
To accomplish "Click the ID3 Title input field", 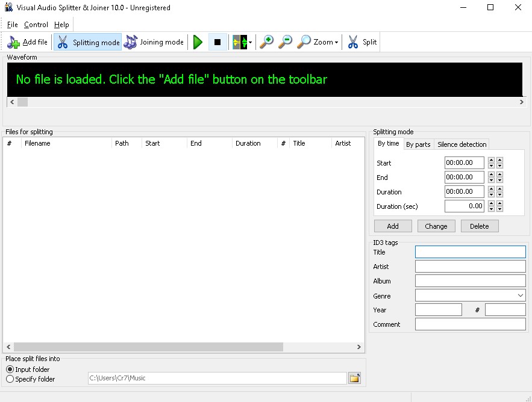I will click(x=471, y=252).
